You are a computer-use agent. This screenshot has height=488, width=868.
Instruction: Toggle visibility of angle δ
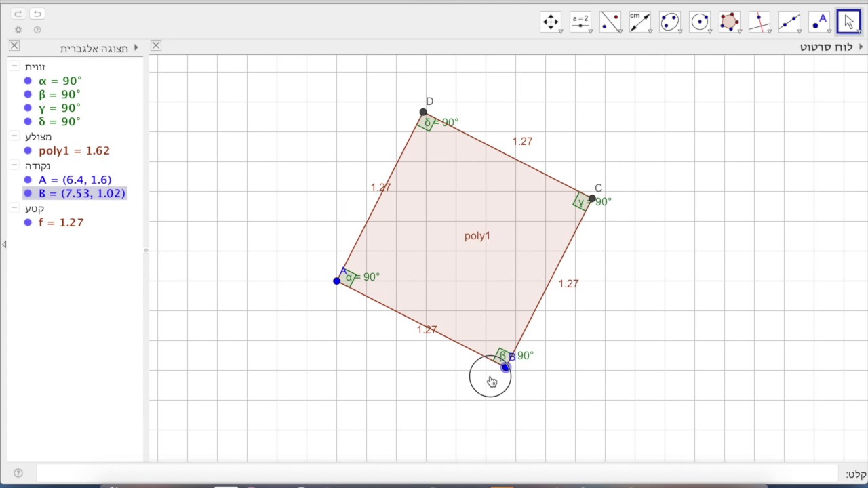[x=28, y=121]
